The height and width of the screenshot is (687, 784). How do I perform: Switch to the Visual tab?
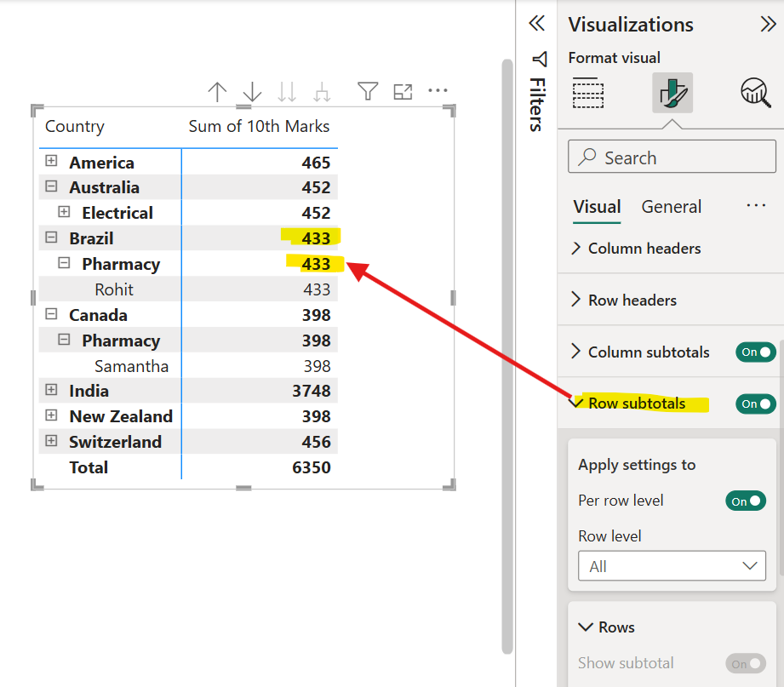(597, 207)
